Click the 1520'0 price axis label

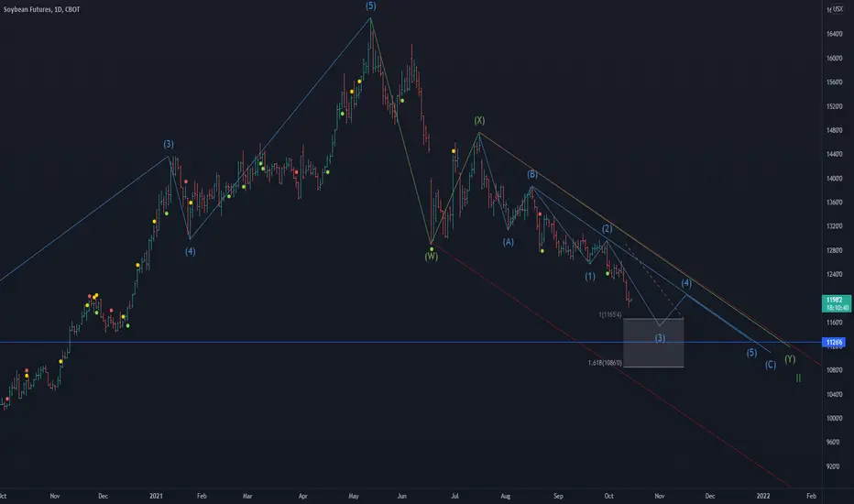835,106
